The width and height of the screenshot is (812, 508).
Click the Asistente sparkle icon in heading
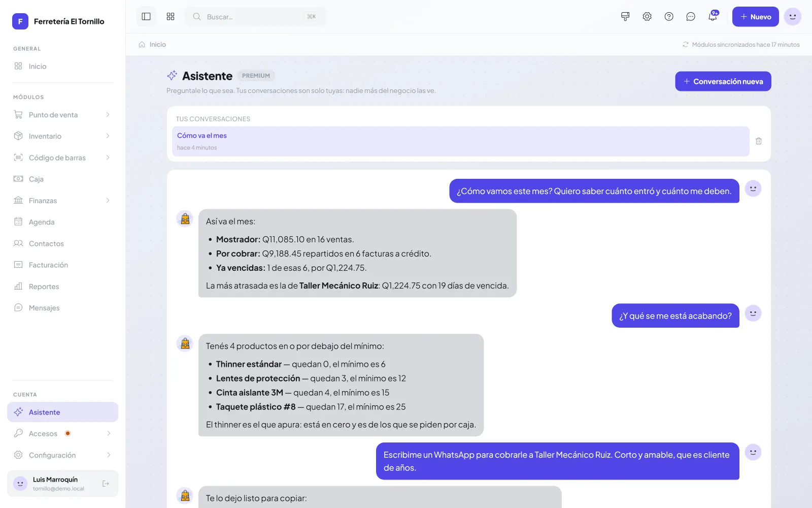(172, 76)
